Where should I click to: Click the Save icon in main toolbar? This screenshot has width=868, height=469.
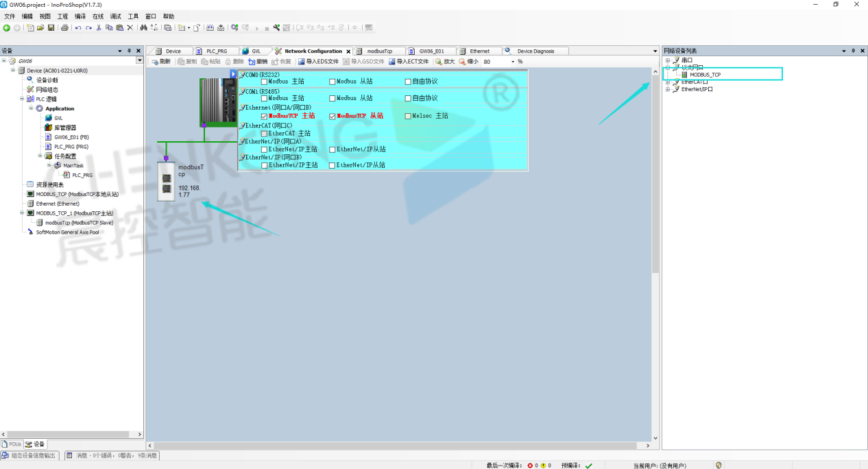51,28
